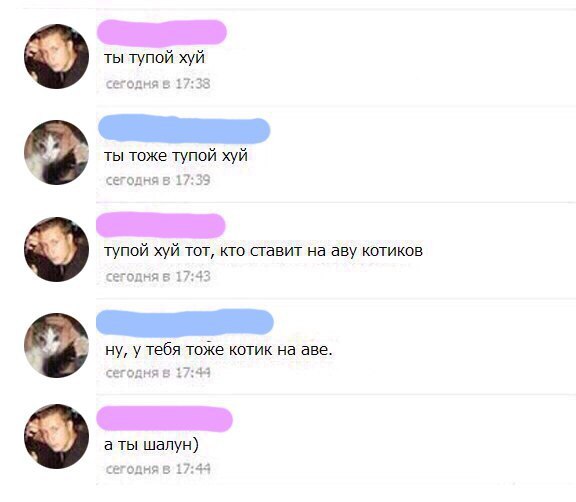This screenshot has width=576, height=502.
Task: Open avatar next to the 17:38 message
Action: click(57, 57)
